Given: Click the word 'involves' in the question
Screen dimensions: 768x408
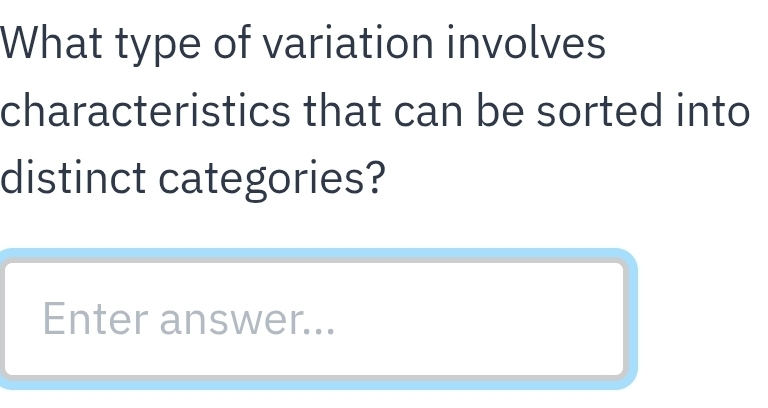Looking at the screenshot, I should pos(526,44).
